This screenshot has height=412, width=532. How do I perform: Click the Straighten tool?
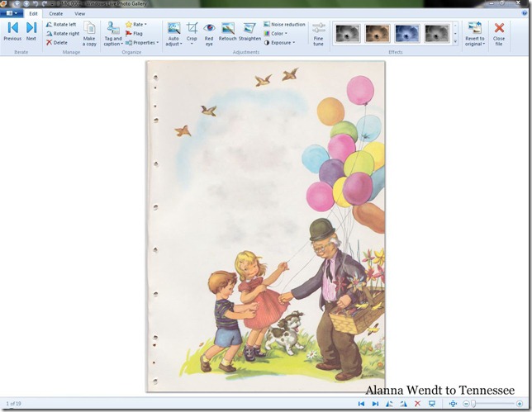coord(249,32)
